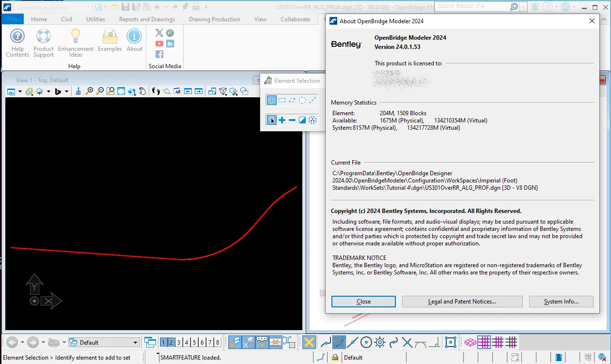Image resolution: width=611 pixels, height=364 pixels.
Task: Select the Pan View hand tool
Action: (x=142, y=91)
